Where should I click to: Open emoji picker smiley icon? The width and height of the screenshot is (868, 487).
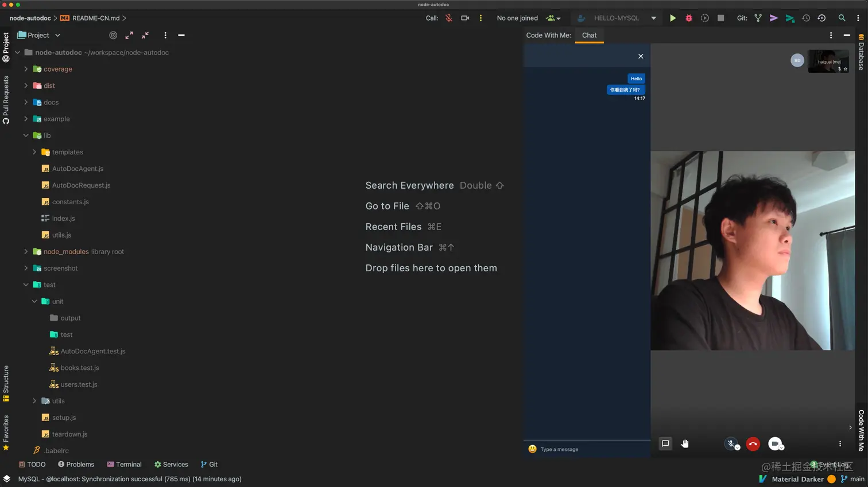532,449
